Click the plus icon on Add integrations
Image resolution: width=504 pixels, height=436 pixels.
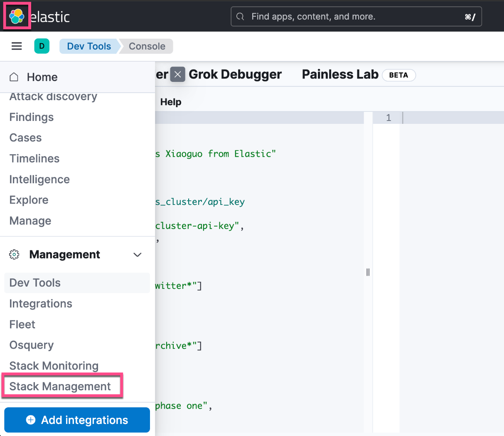31,420
